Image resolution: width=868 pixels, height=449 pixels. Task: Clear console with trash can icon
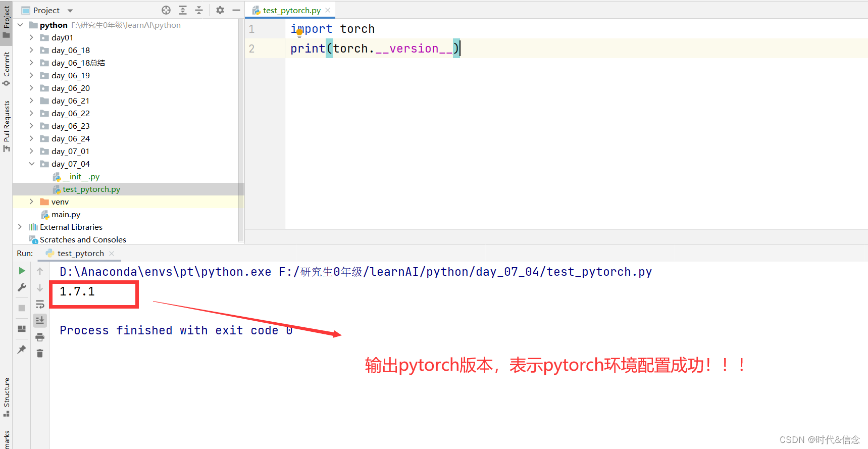(40, 353)
